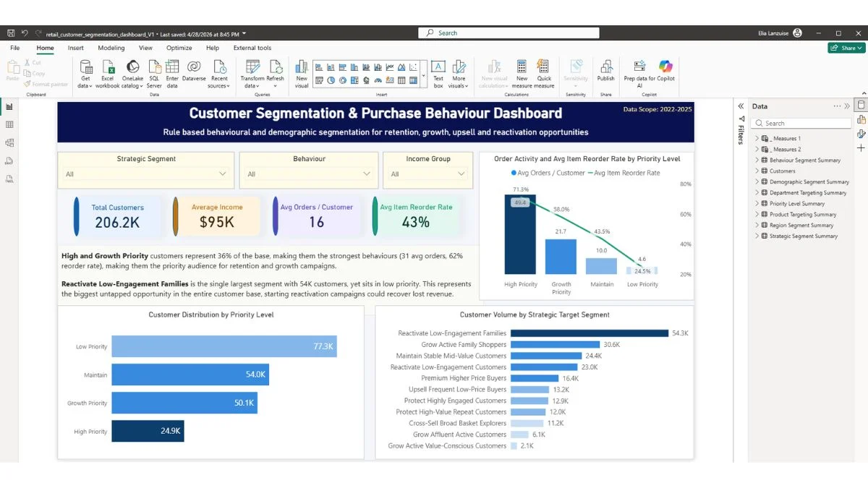Connect to SQL Server data
This screenshot has width=868, height=488.
click(154, 74)
